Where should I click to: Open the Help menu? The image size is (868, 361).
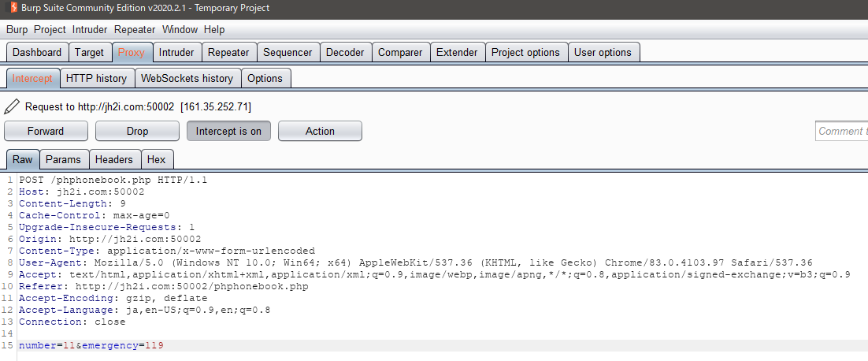[x=214, y=29]
